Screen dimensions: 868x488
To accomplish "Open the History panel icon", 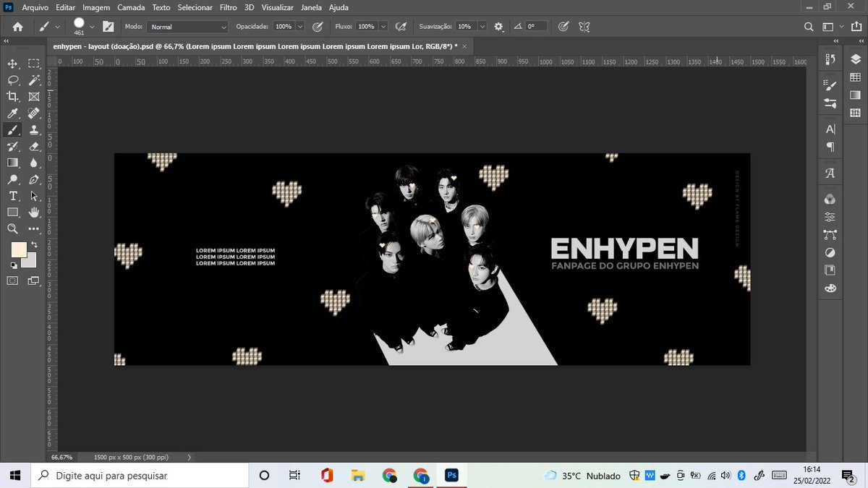I will point(830,59).
